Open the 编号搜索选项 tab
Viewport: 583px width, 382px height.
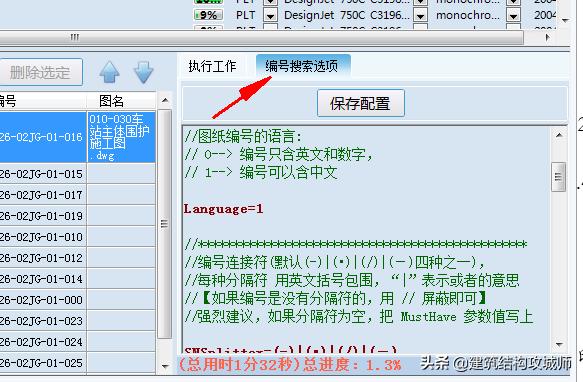point(302,66)
